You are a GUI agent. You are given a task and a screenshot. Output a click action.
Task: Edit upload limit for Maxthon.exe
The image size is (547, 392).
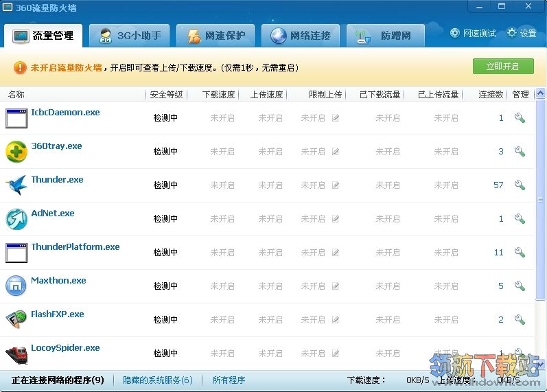(336, 286)
